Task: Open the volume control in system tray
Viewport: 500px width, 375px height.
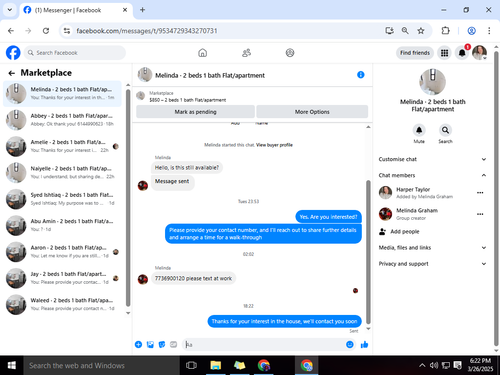Action: 434,365
